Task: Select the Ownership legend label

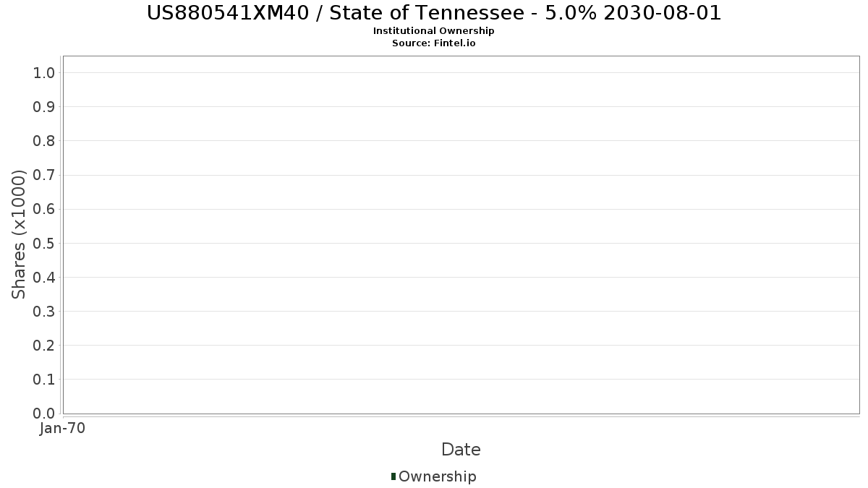Action: click(x=437, y=476)
